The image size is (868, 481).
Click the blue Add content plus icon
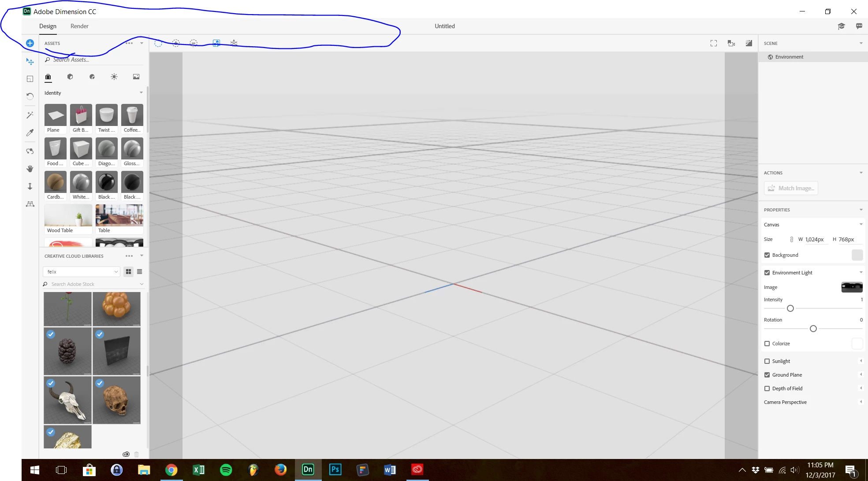coord(30,43)
